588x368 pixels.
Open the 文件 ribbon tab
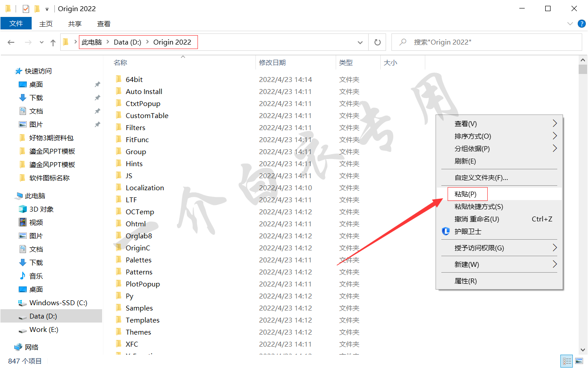pos(16,23)
